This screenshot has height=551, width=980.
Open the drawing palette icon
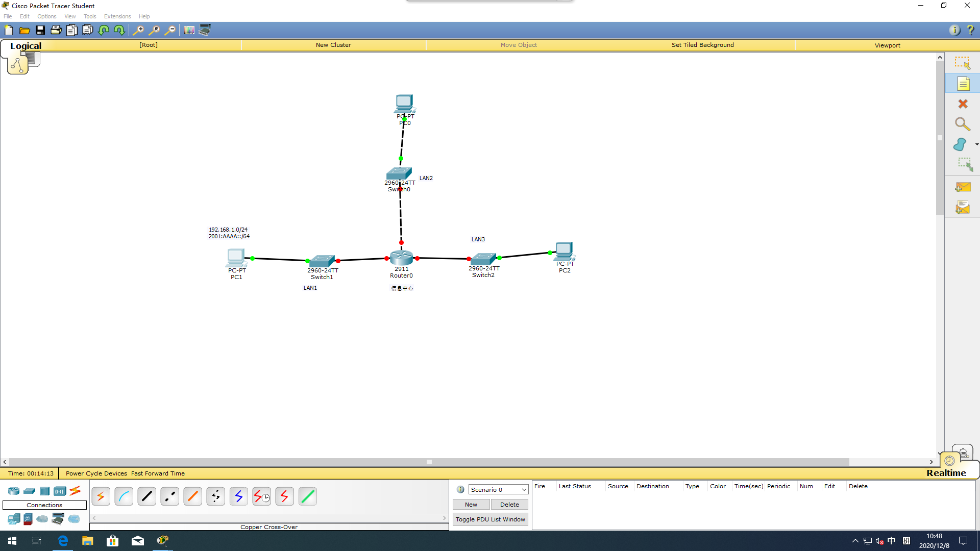click(x=189, y=30)
